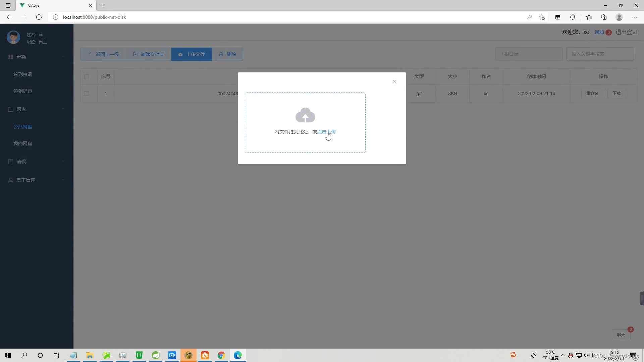Click the user avatar in sidebar
The height and width of the screenshot is (362, 644).
[x=13, y=38]
